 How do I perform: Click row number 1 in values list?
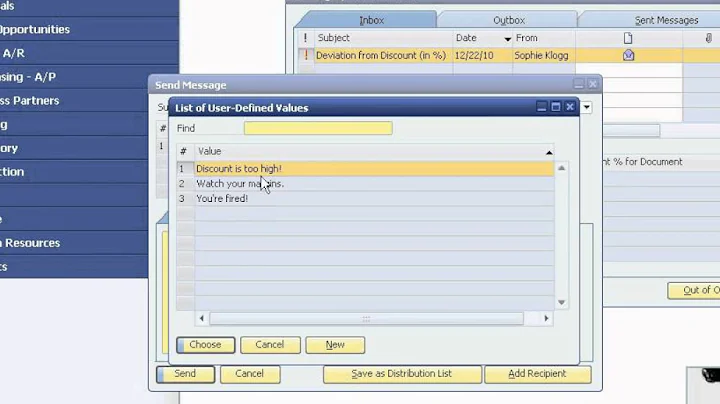point(185,168)
